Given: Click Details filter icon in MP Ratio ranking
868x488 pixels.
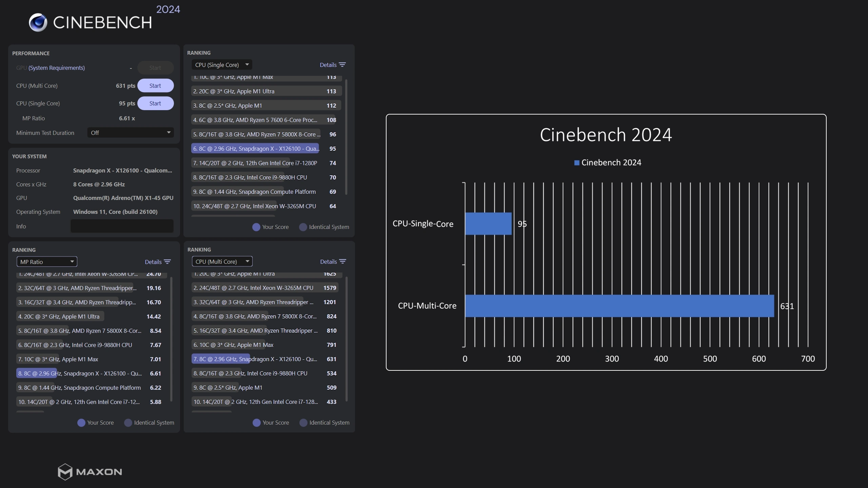Looking at the screenshot, I should click(x=167, y=262).
